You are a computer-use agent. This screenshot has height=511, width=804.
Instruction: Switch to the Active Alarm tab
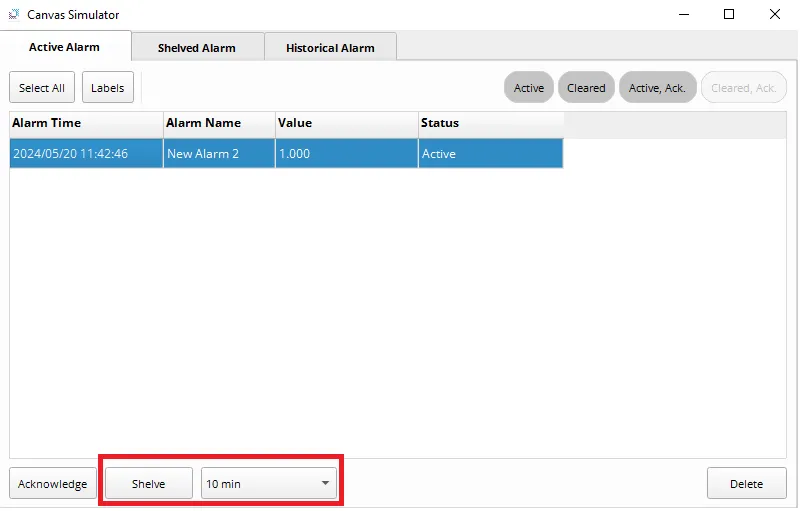coord(64,47)
